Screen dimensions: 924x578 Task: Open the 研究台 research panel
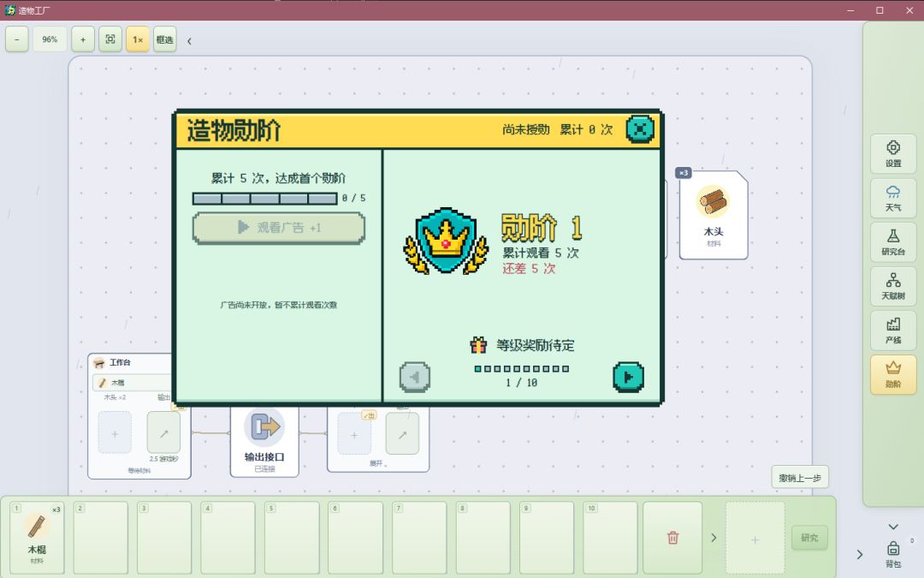[893, 241]
